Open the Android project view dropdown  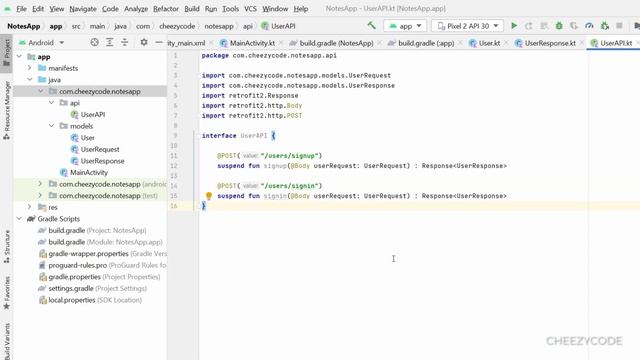tap(41, 42)
